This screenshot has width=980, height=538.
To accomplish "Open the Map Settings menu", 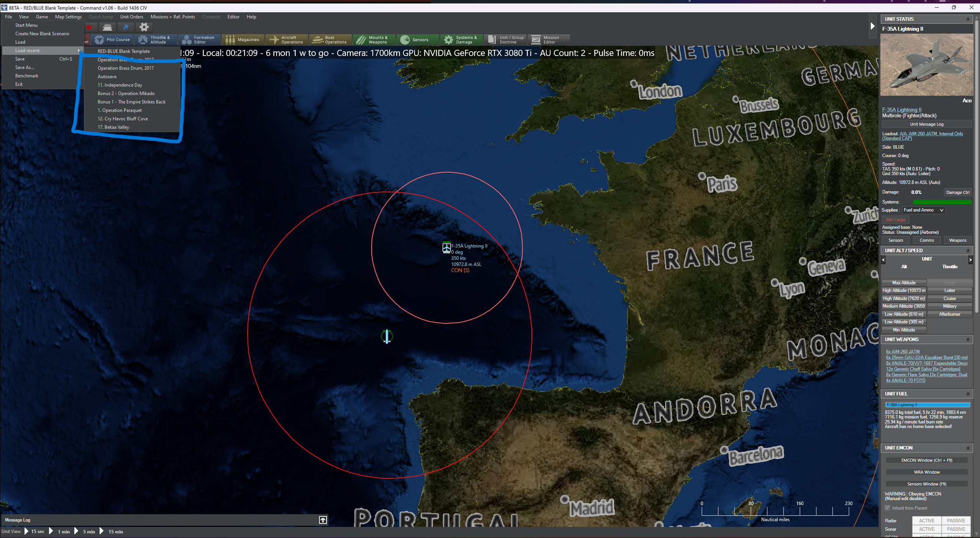I will 68,17.
